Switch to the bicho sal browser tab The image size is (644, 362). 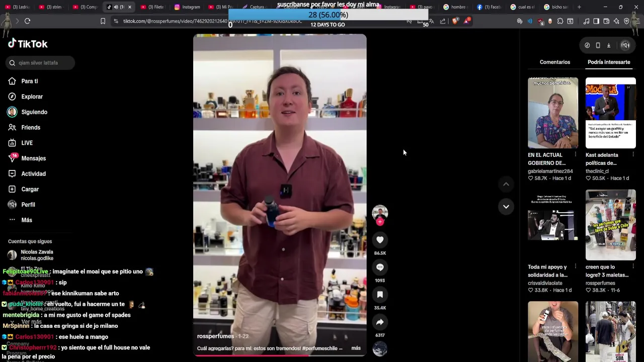point(556,7)
